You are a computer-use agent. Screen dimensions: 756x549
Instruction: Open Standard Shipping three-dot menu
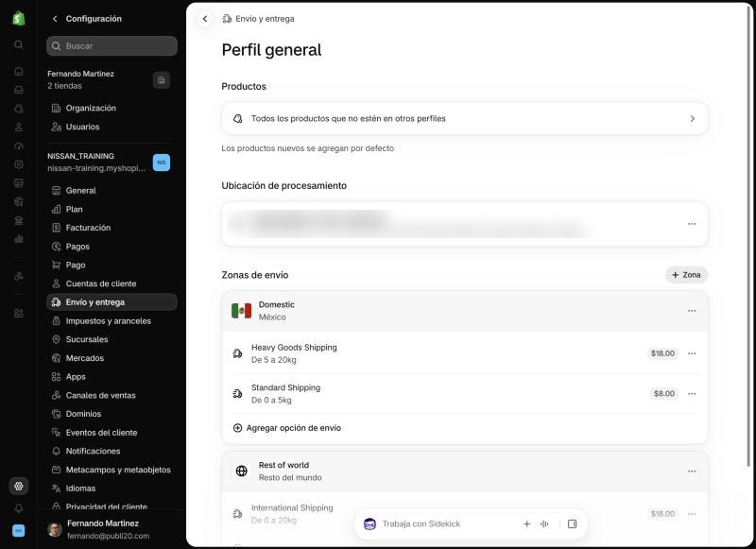tap(692, 394)
